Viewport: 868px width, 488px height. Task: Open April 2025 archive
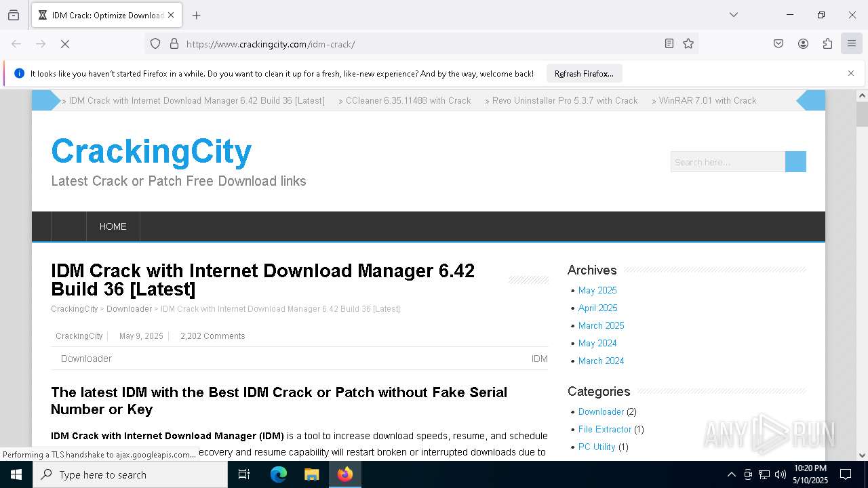coord(598,308)
